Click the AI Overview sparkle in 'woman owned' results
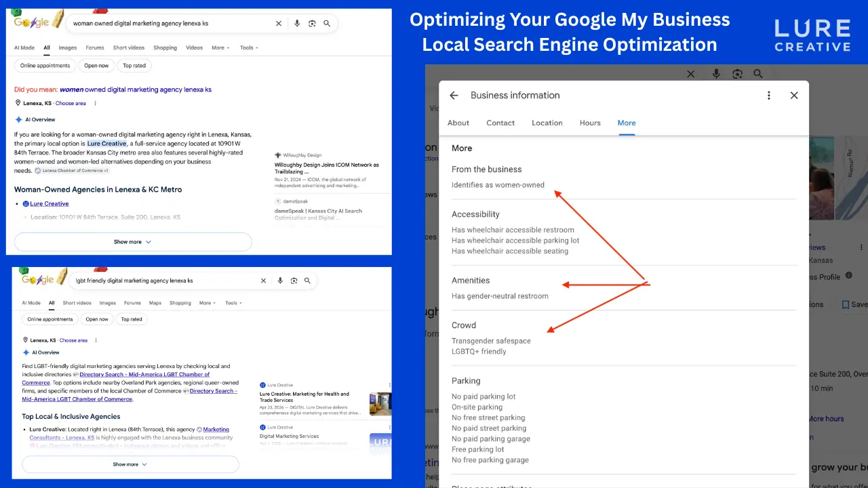The height and width of the screenshot is (488, 868). 18,119
